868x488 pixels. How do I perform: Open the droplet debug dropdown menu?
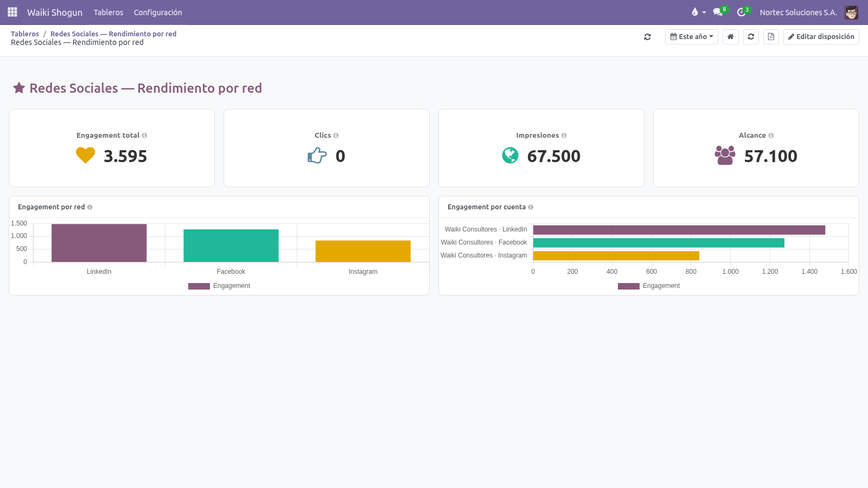click(x=698, y=12)
